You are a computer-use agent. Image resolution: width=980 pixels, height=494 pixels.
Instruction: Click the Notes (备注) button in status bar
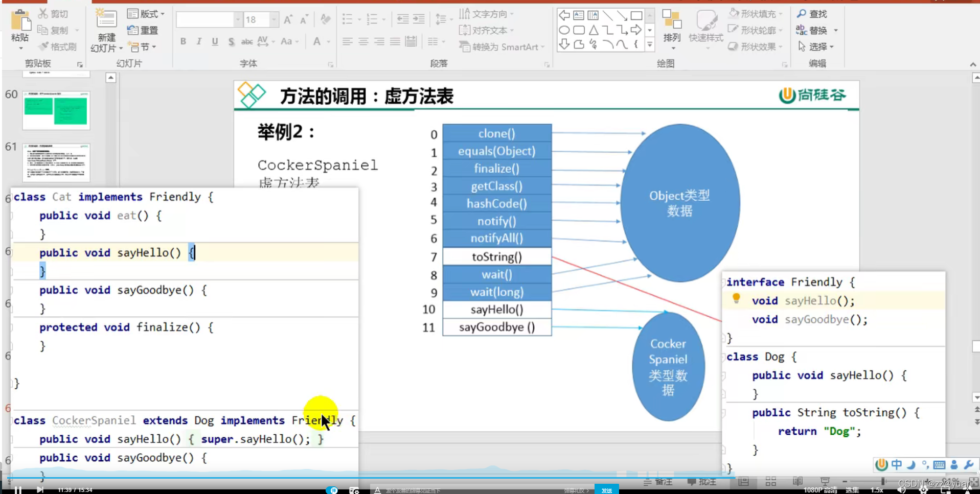point(657,482)
